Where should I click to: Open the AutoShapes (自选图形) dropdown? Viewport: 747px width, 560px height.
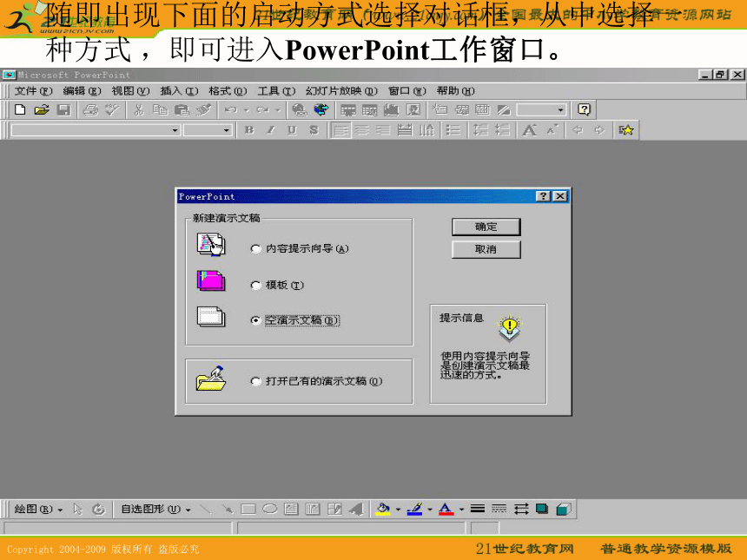tap(155, 509)
